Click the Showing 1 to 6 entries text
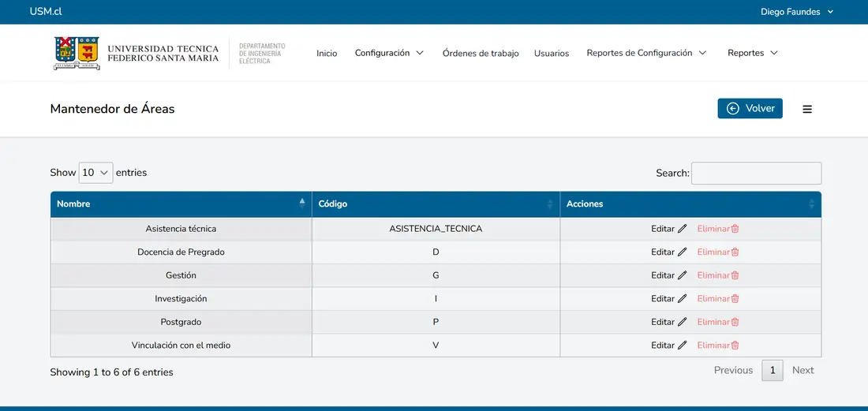This screenshot has width=868, height=411. click(x=112, y=372)
